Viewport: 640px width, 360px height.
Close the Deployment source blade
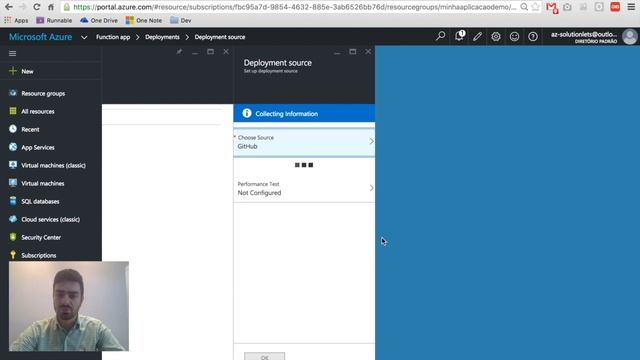point(368,52)
